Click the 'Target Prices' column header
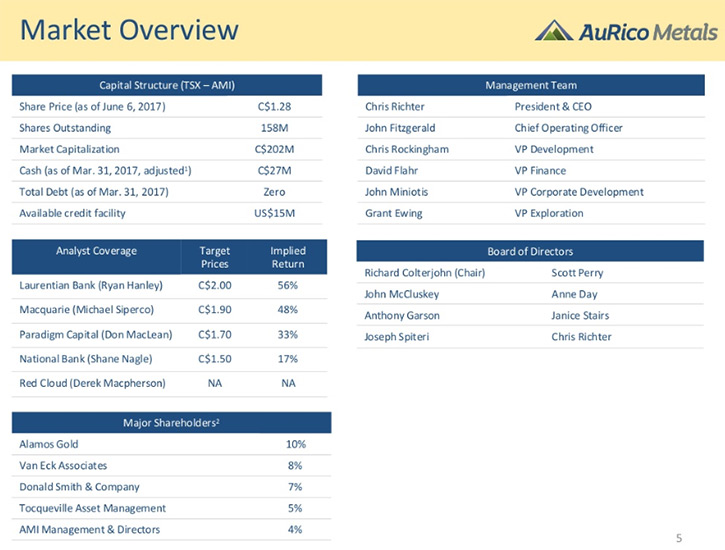This screenshot has height=550, width=725. click(215, 257)
